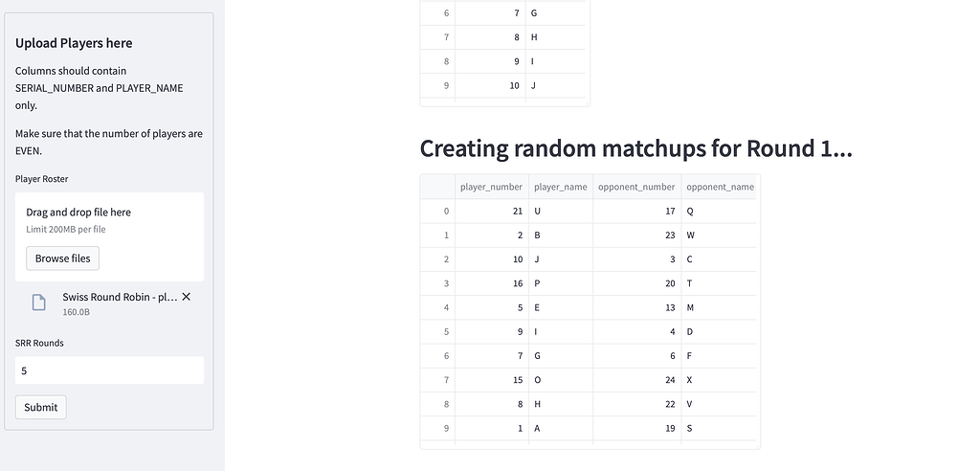Select opponent number cell showing 24
This screenshot has width=980, height=471.
[636, 380]
